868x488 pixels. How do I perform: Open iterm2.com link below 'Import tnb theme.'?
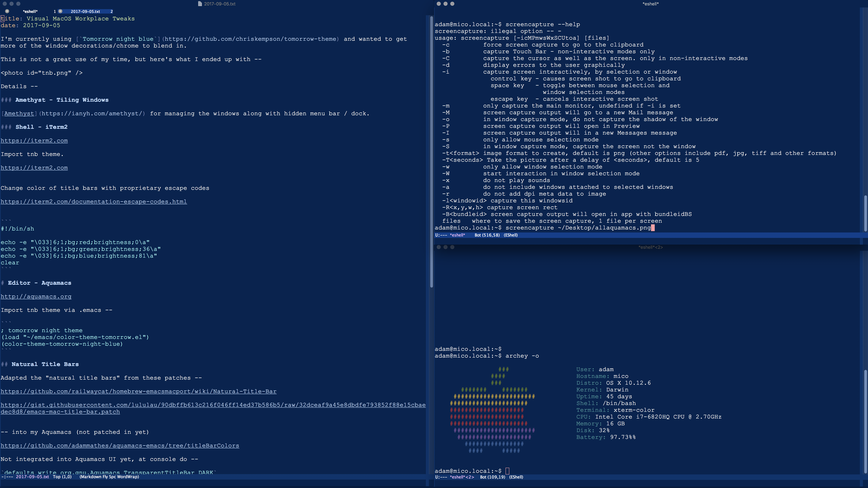[x=34, y=168]
